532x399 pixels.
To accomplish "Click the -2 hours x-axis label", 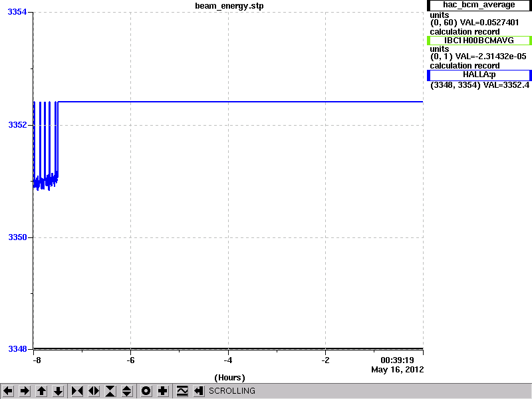I will (325, 360).
